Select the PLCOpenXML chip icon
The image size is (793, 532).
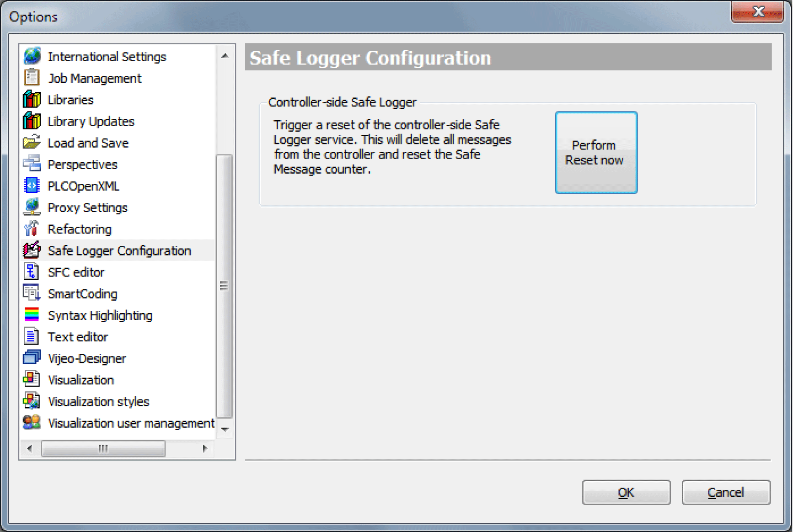31,185
